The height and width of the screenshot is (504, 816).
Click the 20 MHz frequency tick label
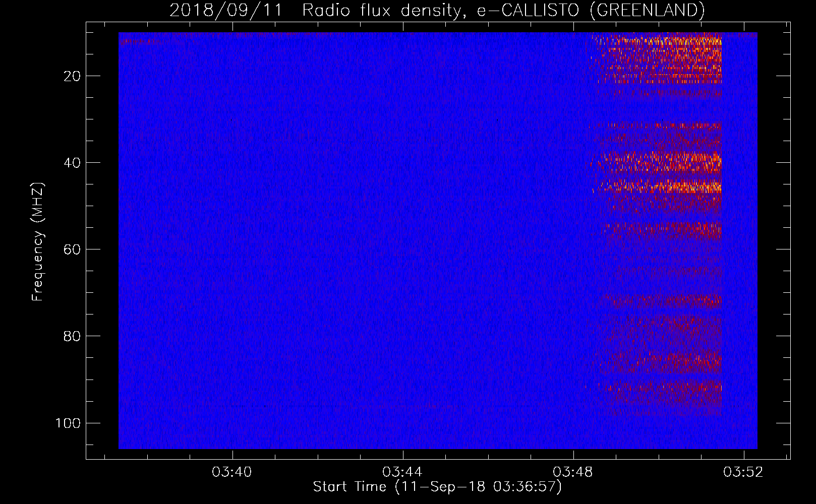72,76
